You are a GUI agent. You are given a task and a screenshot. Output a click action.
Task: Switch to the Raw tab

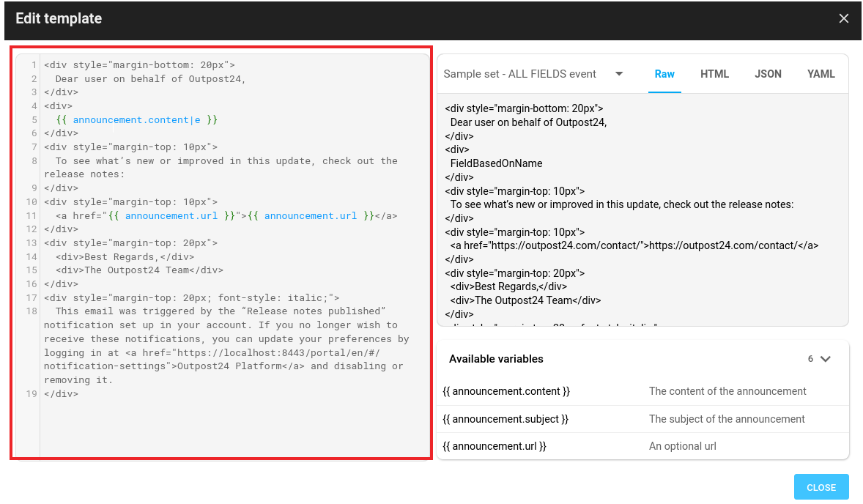[664, 74]
